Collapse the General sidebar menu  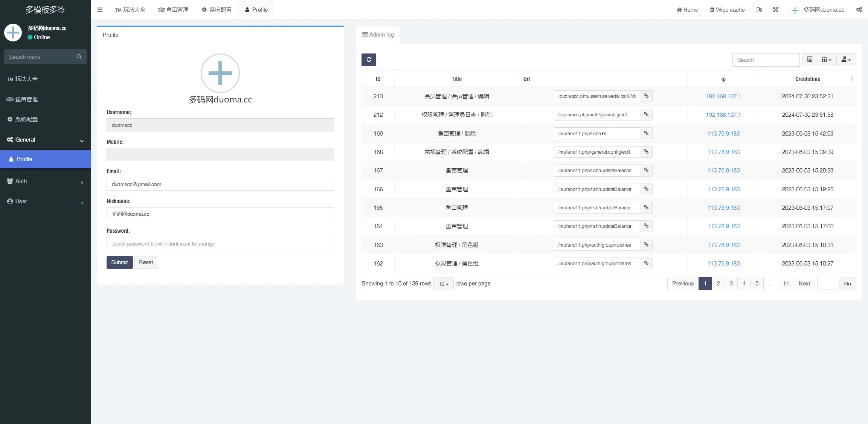point(45,140)
